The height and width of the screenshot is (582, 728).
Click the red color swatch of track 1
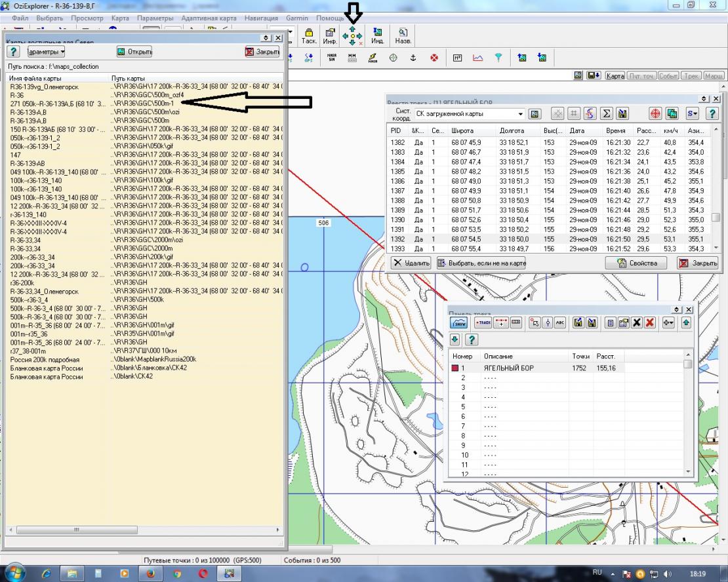tap(455, 368)
